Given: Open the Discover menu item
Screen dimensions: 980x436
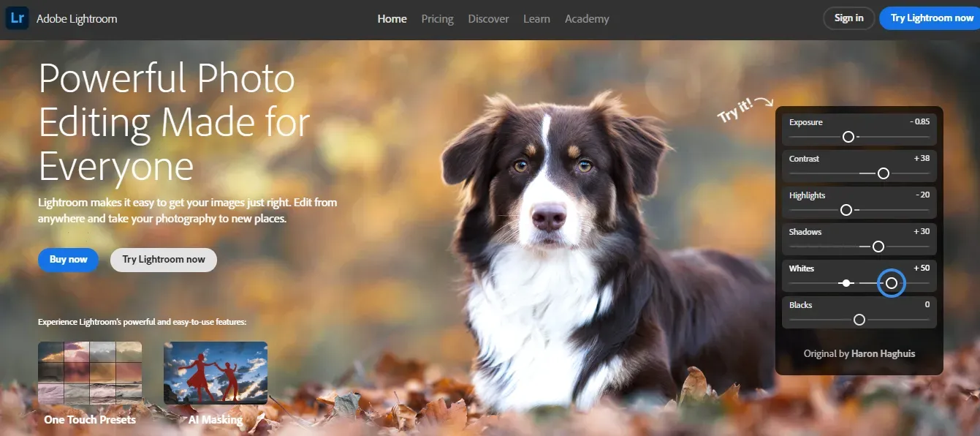Looking at the screenshot, I should 488,19.
